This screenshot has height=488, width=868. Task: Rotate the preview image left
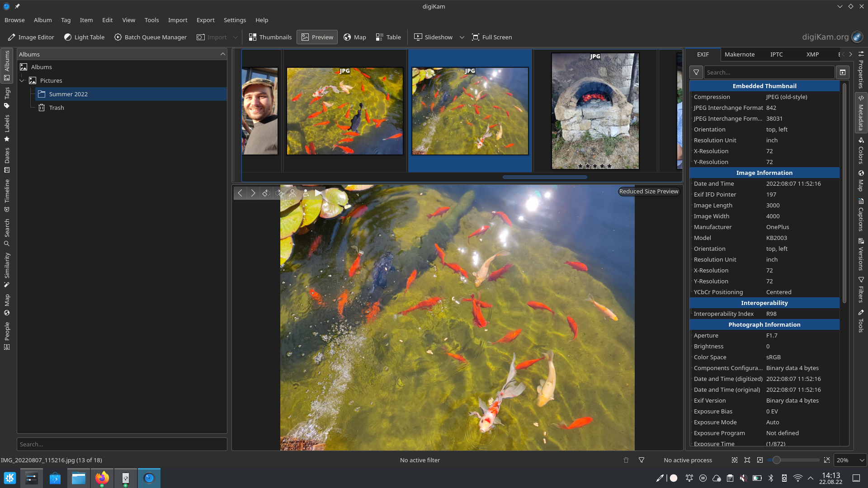coord(266,193)
